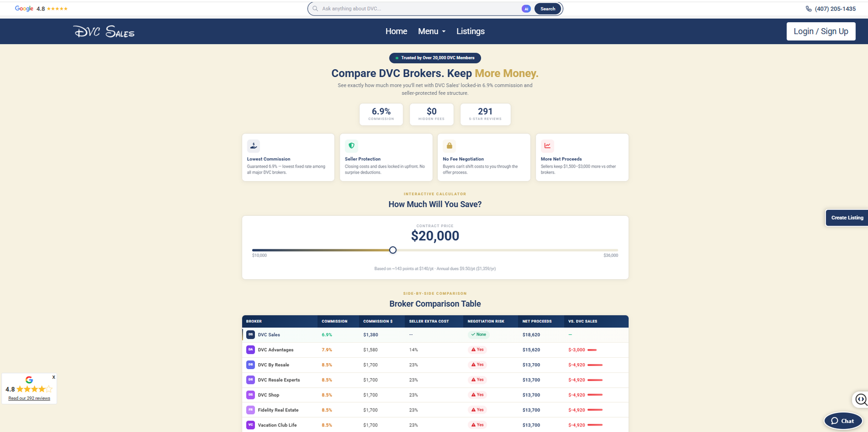Click the 14% seller extra cost value

(x=413, y=350)
